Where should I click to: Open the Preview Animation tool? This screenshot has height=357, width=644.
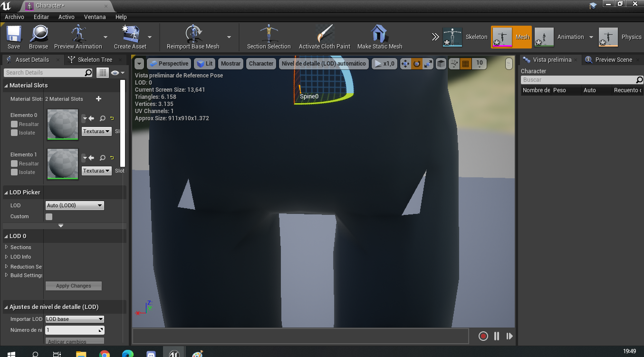(x=78, y=37)
